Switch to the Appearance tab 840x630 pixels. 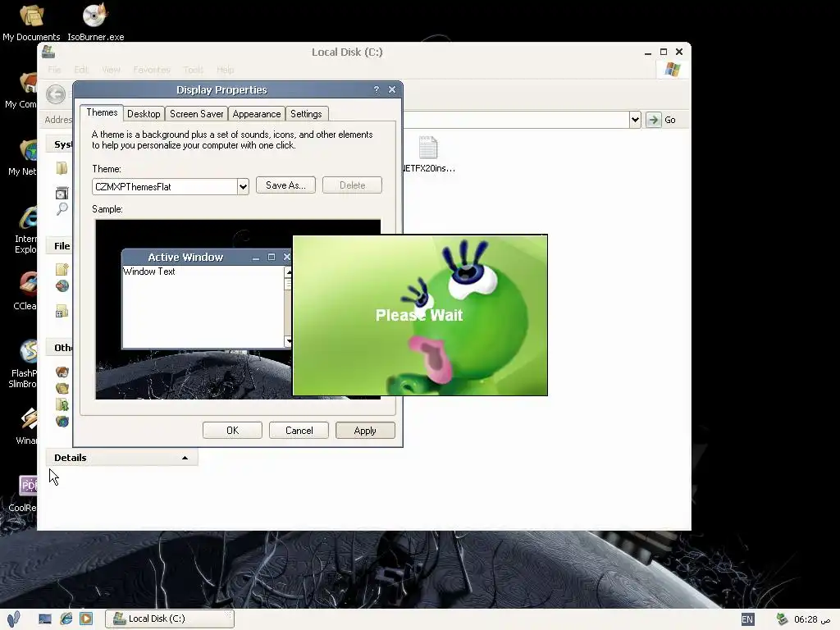(x=257, y=113)
